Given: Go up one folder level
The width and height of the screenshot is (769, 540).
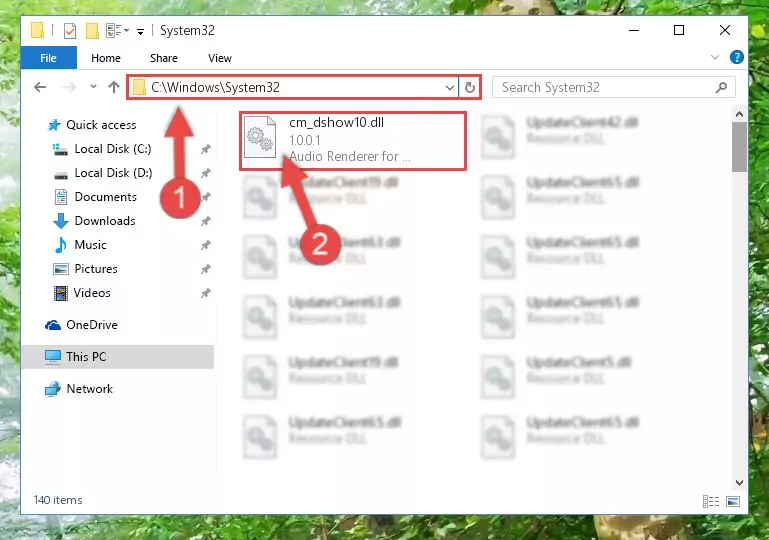Looking at the screenshot, I should click(114, 87).
